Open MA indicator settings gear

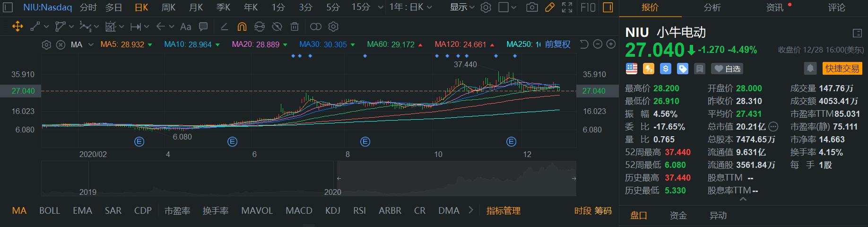pyautogui.click(x=46, y=44)
